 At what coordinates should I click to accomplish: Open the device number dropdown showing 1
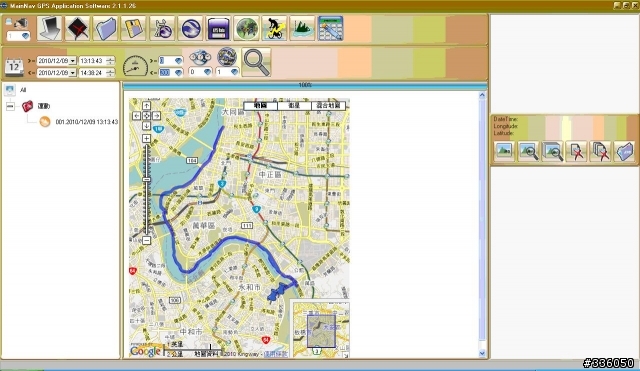(25, 36)
